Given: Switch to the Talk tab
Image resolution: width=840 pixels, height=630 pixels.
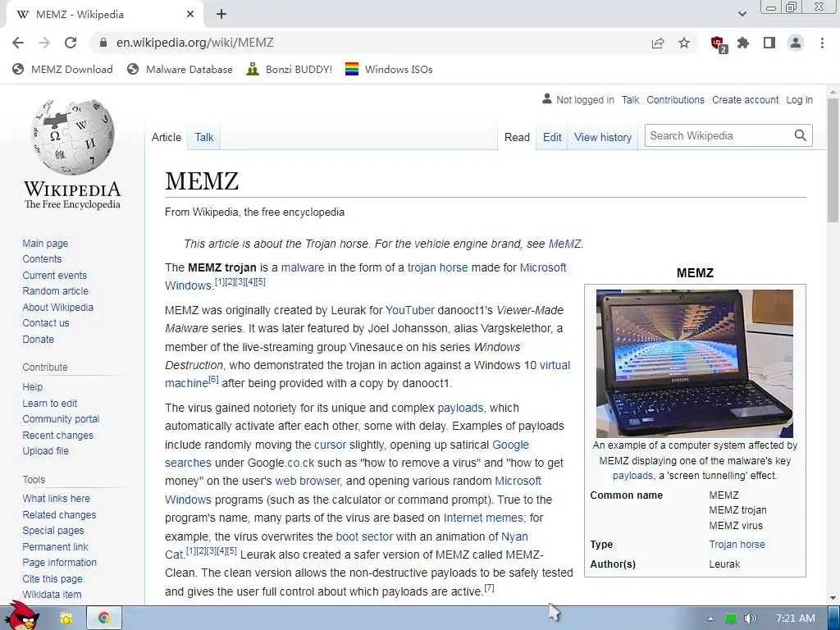Looking at the screenshot, I should point(204,137).
